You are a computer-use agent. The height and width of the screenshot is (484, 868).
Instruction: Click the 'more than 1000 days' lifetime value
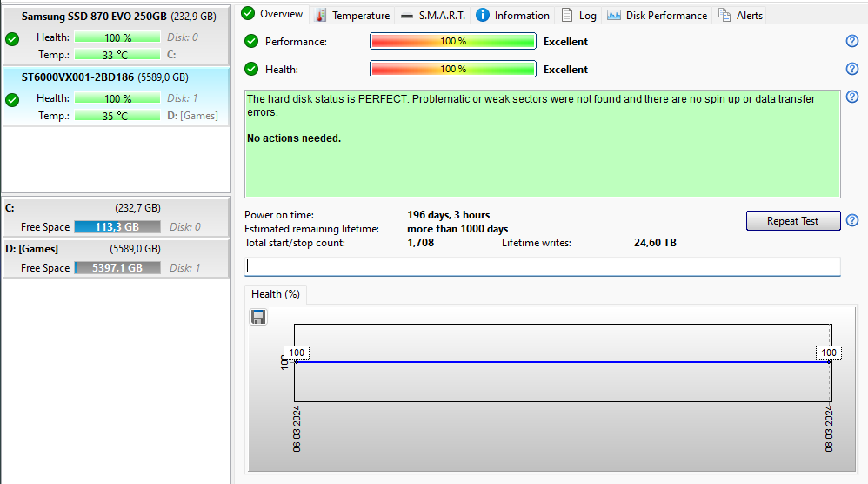tap(457, 229)
